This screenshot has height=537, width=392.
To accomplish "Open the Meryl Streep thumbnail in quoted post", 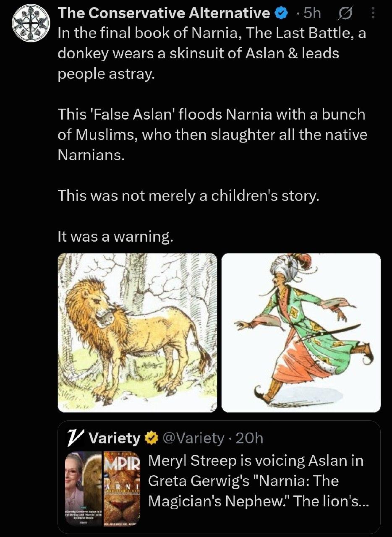I will [84, 487].
